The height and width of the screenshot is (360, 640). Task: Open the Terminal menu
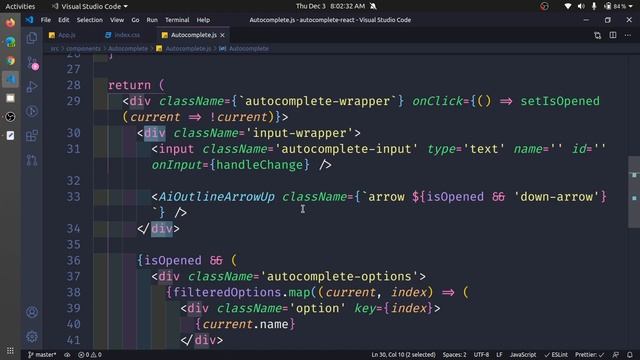tap(177, 20)
